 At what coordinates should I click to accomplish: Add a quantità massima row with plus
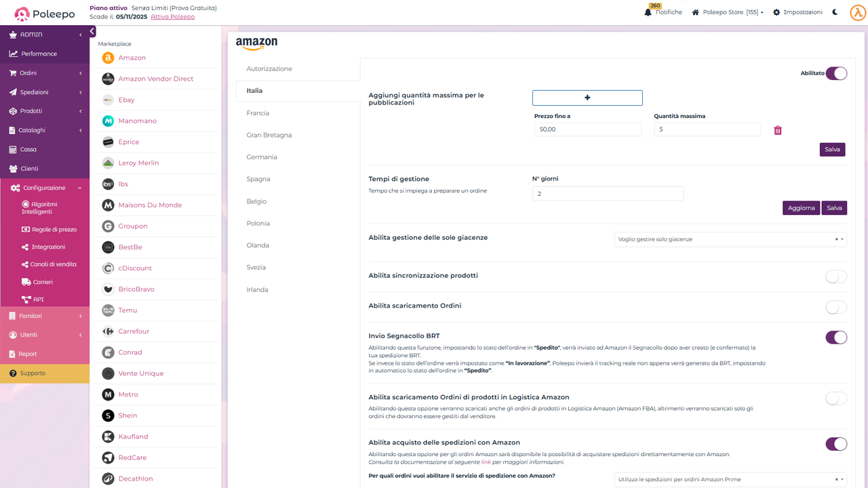(587, 98)
